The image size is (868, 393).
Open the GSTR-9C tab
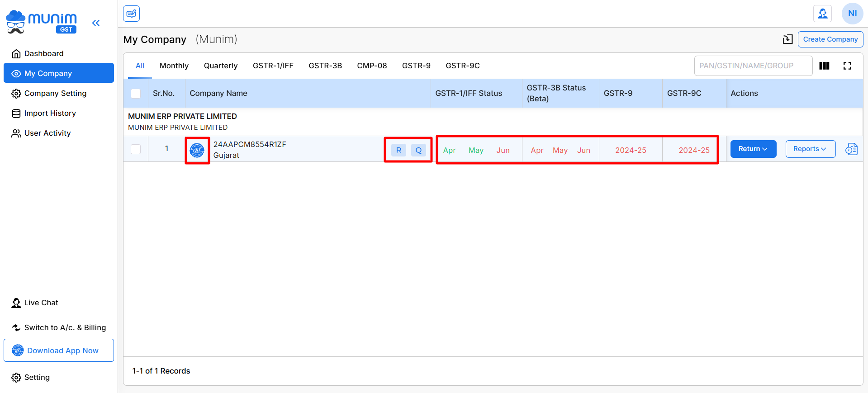pos(463,66)
